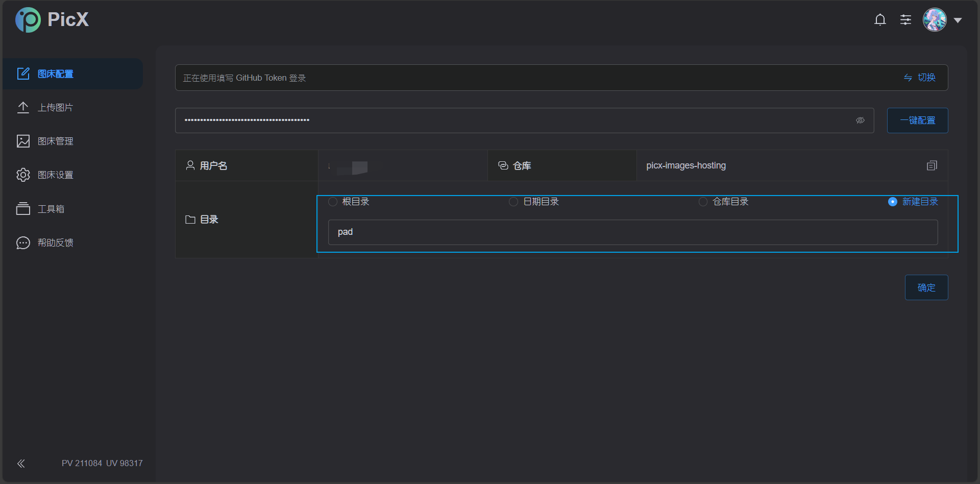Click the PV UV statistics text
The width and height of the screenshot is (980, 484).
(102, 463)
